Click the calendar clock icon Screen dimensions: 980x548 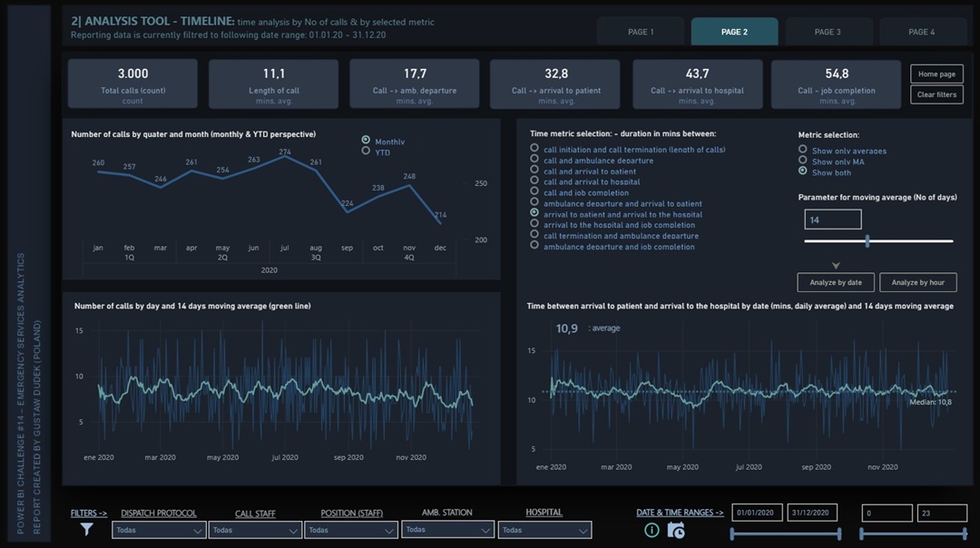(x=675, y=531)
